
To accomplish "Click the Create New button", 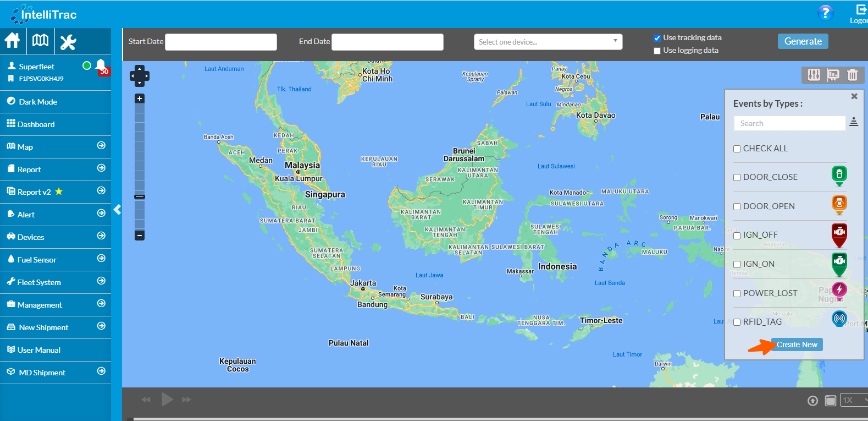I will [797, 345].
